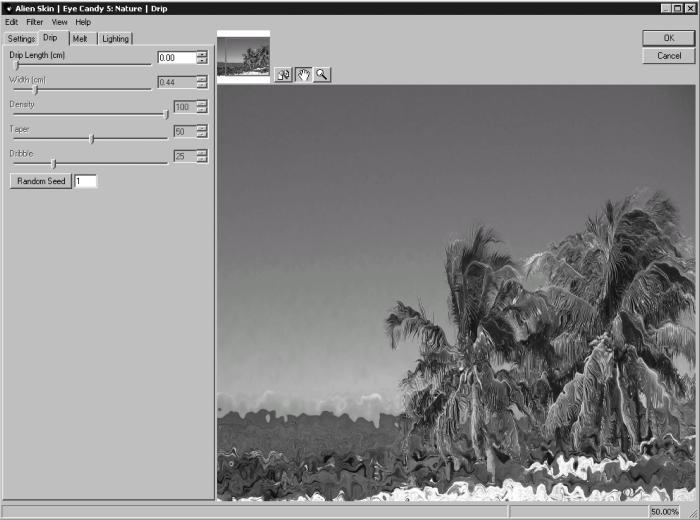Screen dimensions: 700x520
Task: Click the Random Seed button
Action: pyautogui.click(x=41, y=181)
